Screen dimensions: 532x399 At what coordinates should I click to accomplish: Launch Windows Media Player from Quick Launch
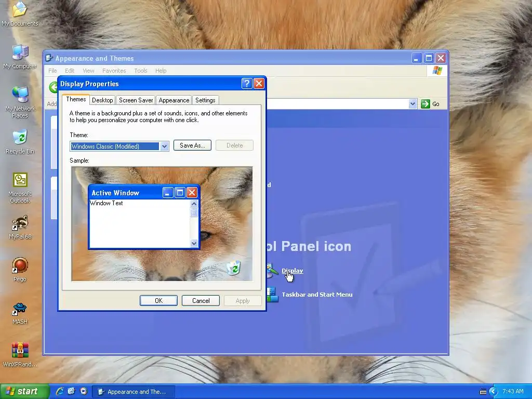[83, 391]
